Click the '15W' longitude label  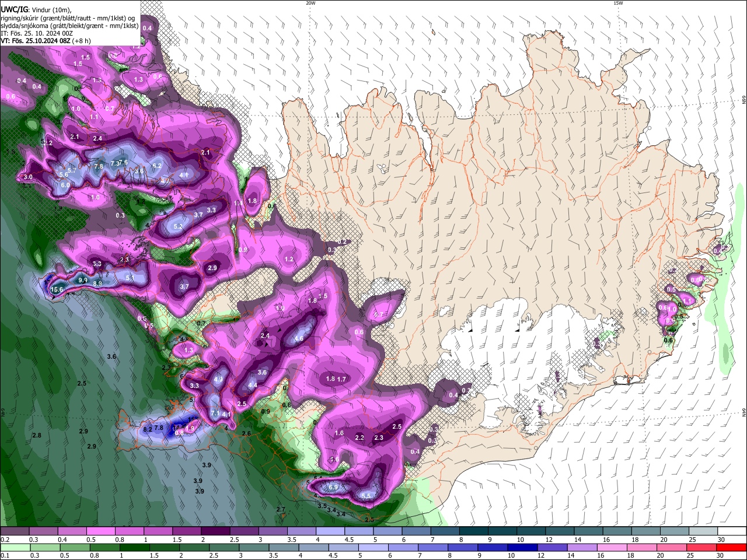pyautogui.click(x=617, y=3)
